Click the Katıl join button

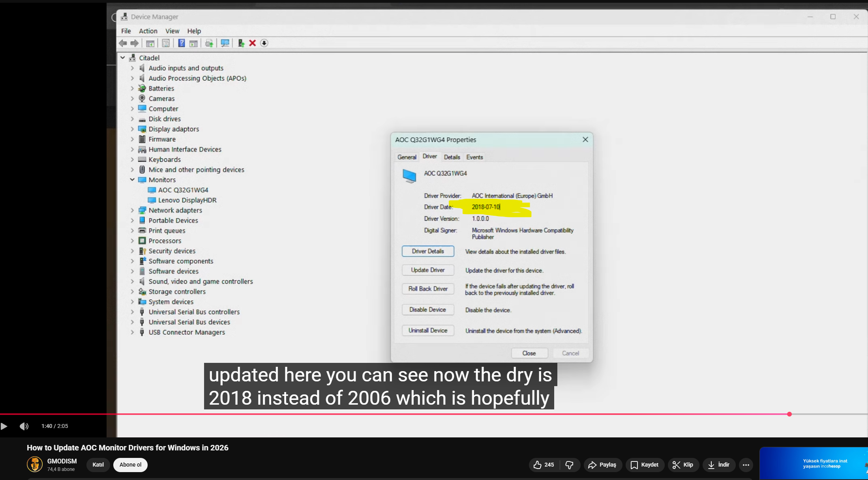(x=98, y=465)
